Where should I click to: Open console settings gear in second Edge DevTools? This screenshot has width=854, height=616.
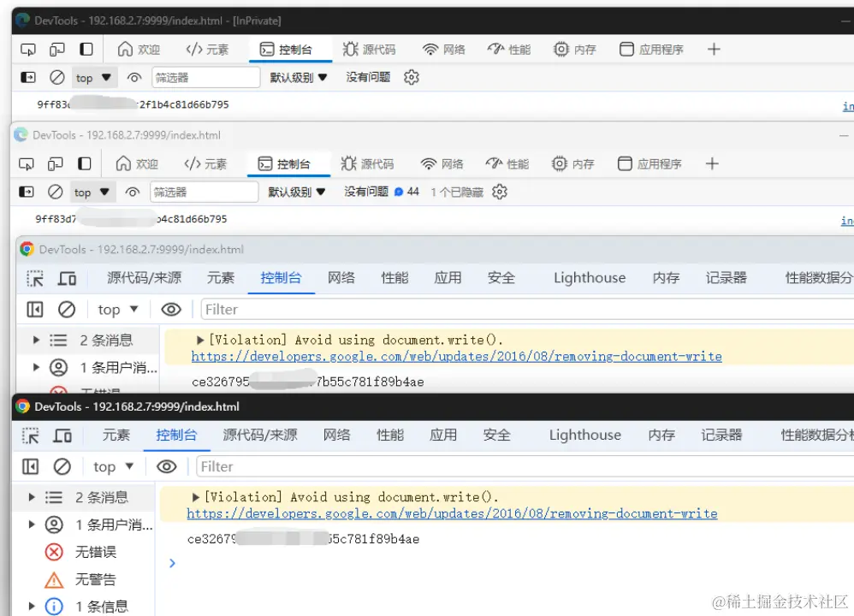click(x=500, y=192)
